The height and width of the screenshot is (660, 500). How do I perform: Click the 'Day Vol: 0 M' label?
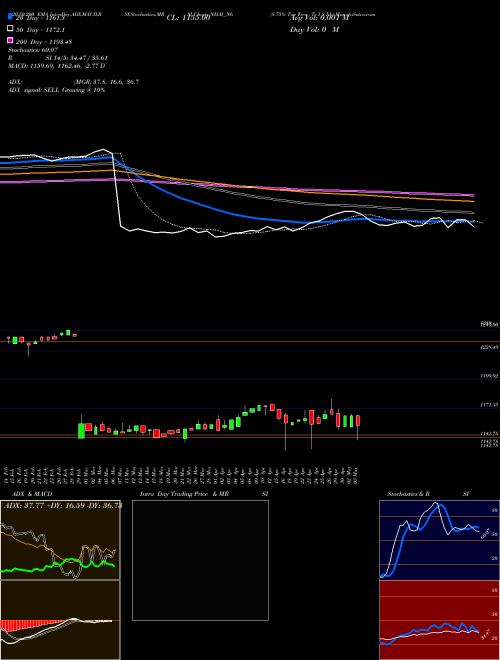314,30
